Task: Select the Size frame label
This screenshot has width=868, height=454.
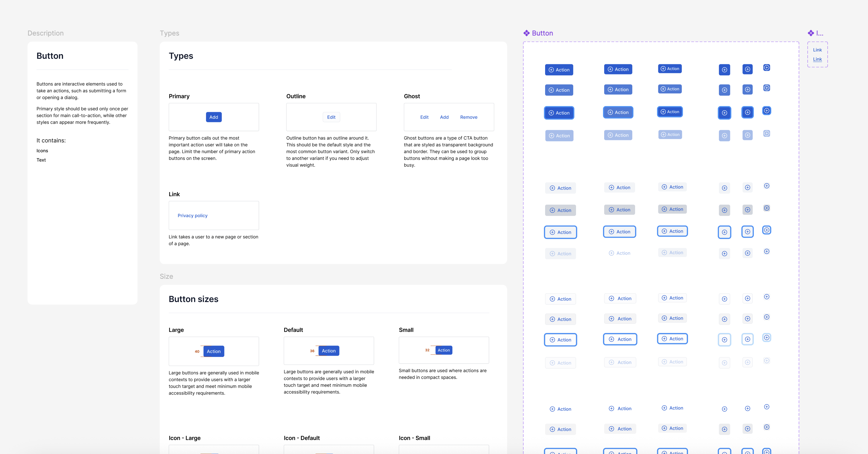Action: coord(166,276)
